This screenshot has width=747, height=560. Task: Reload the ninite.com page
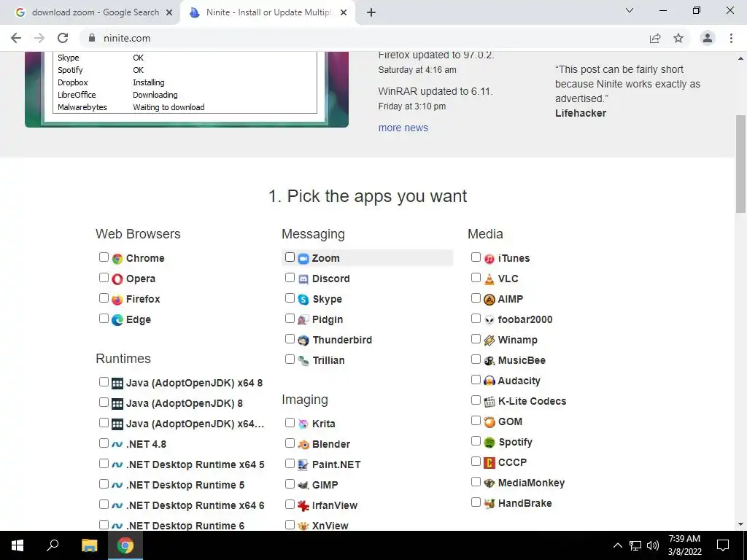pyautogui.click(x=63, y=38)
